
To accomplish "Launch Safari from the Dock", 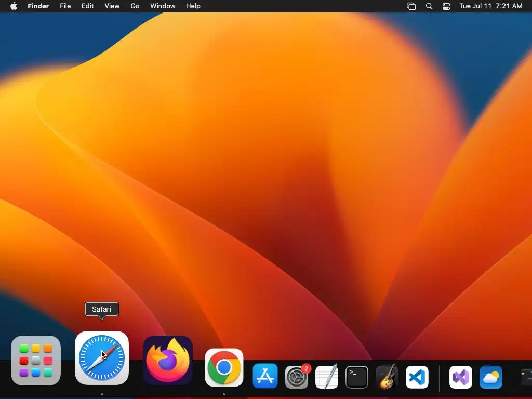I will [x=102, y=358].
